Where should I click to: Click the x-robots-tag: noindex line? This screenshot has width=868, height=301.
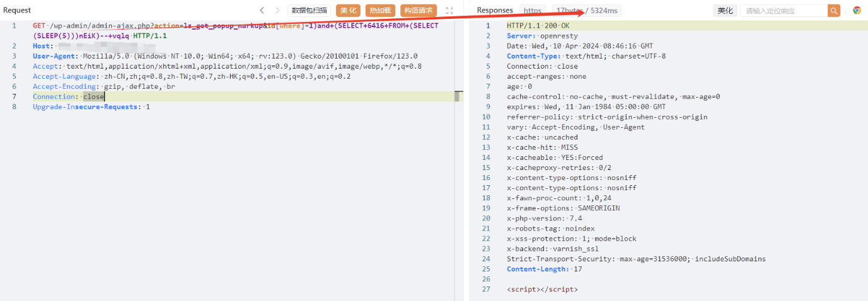[550, 227]
